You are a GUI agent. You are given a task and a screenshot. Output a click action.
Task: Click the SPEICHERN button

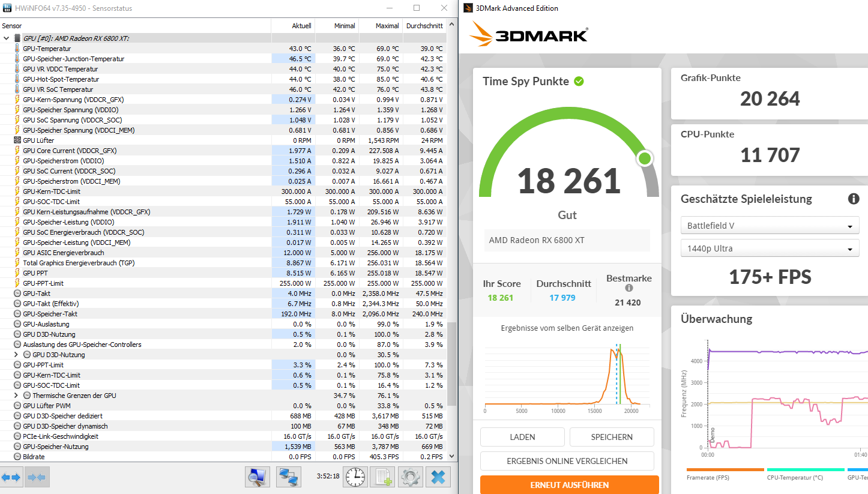[x=612, y=437]
